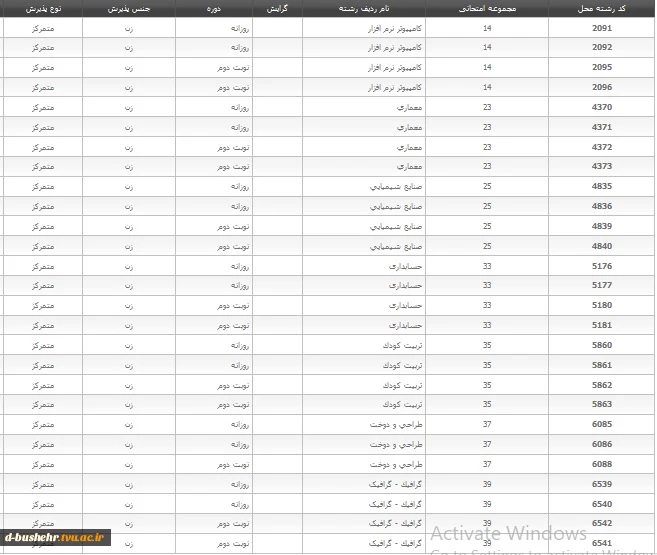
Task: Select code cell 4835
Action: (602, 186)
